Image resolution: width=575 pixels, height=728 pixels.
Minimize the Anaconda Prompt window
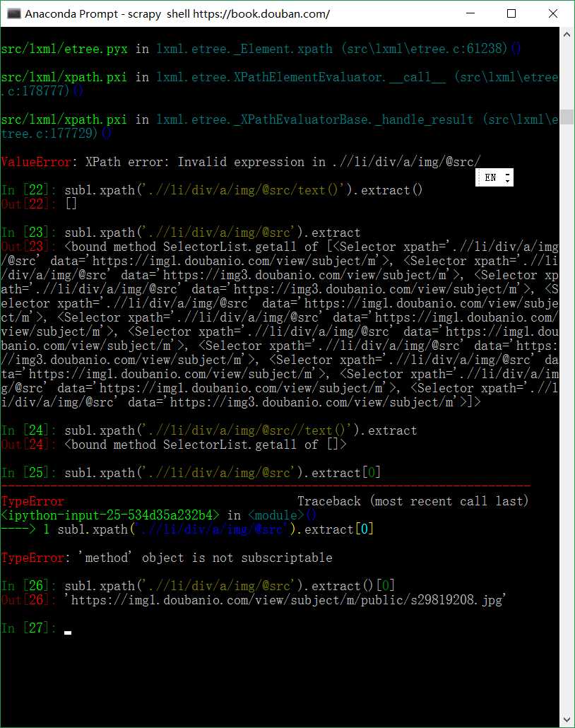470,13
